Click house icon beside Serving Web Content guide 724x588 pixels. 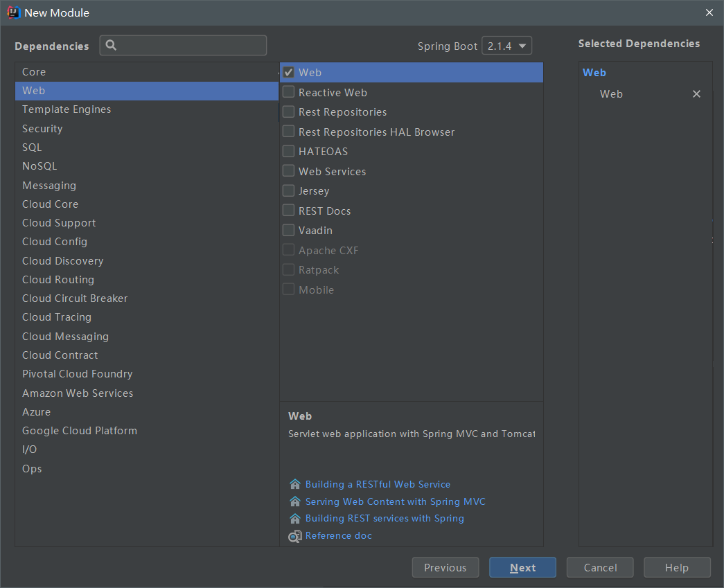click(x=295, y=501)
